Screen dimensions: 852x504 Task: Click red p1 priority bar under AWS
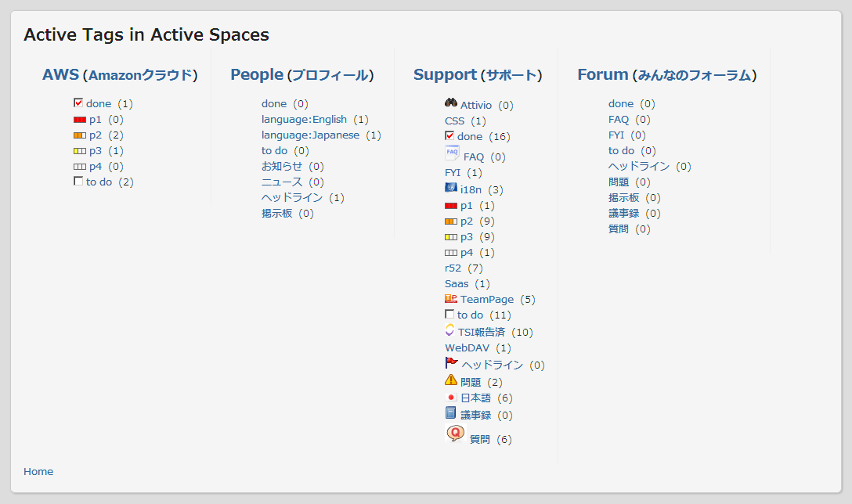79,120
